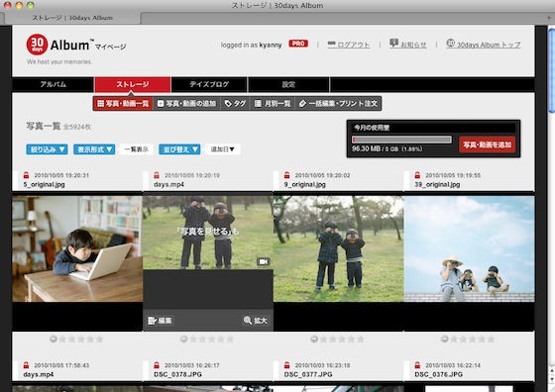Click the 拡大 enlarge button on days.mp4
This screenshot has height=392, width=555.
click(256, 321)
